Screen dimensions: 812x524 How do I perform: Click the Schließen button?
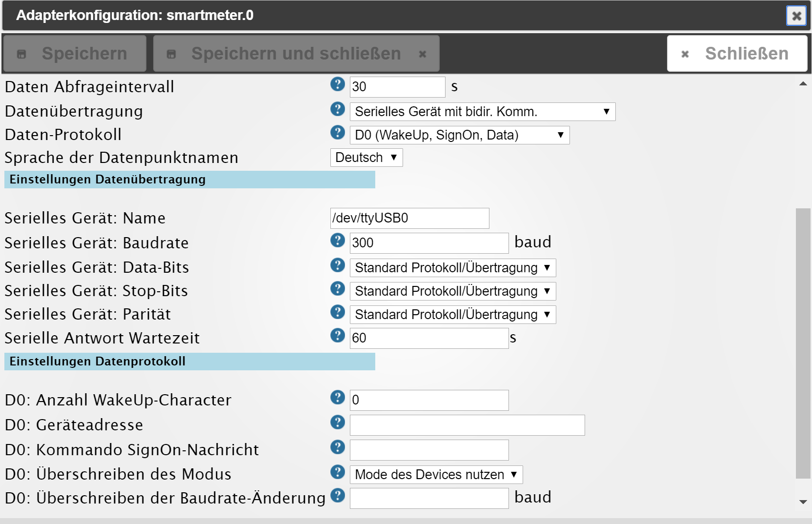737,54
